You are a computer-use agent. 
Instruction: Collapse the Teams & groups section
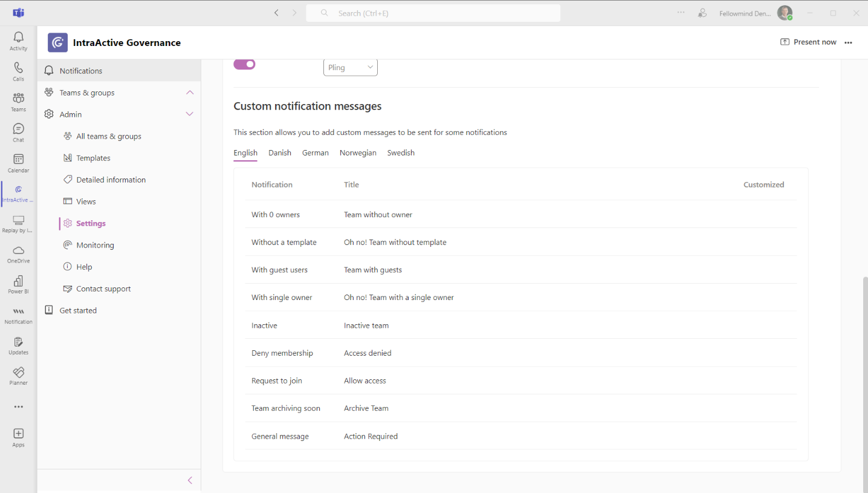pyautogui.click(x=190, y=93)
